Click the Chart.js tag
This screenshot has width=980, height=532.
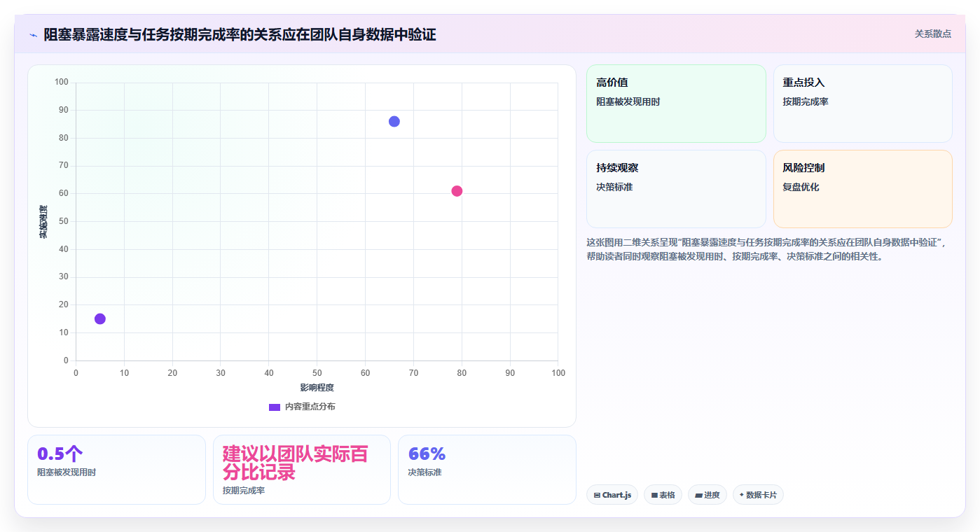tap(612, 495)
